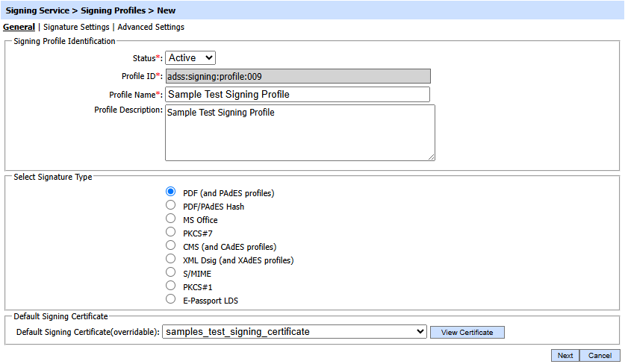Click into the Profile Name field
The image size is (625, 364).
[297, 94]
